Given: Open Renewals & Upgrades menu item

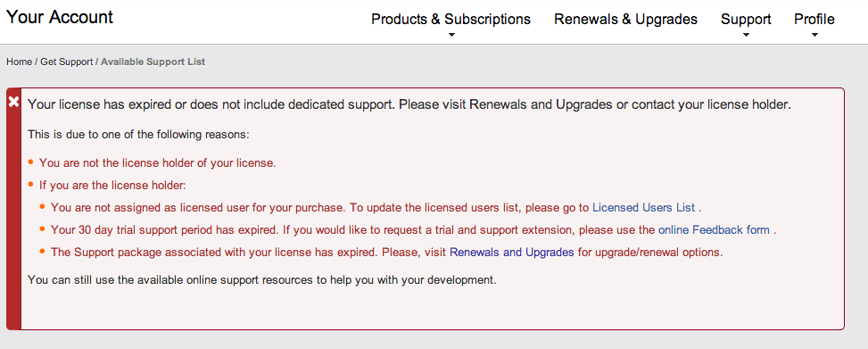Looking at the screenshot, I should [625, 20].
